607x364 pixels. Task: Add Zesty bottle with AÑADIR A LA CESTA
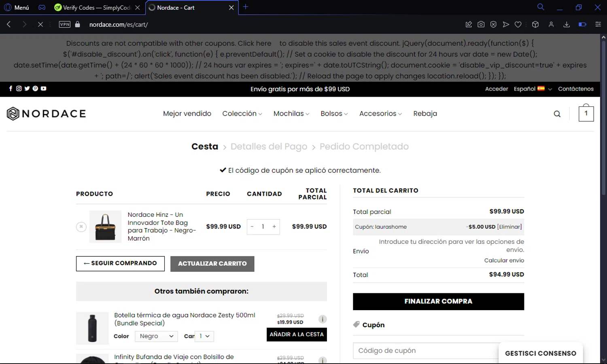(297, 334)
